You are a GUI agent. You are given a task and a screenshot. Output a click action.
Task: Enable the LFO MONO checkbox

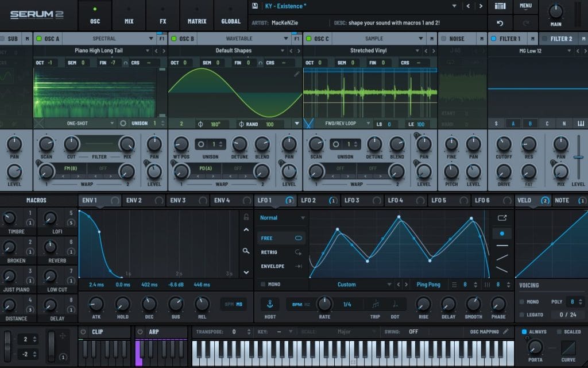[x=263, y=285]
